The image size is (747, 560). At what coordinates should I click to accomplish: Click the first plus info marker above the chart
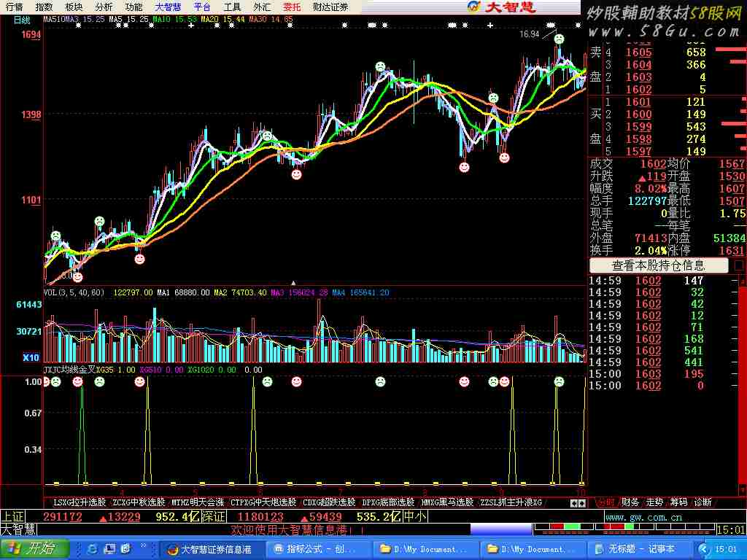(x=191, y=26)
